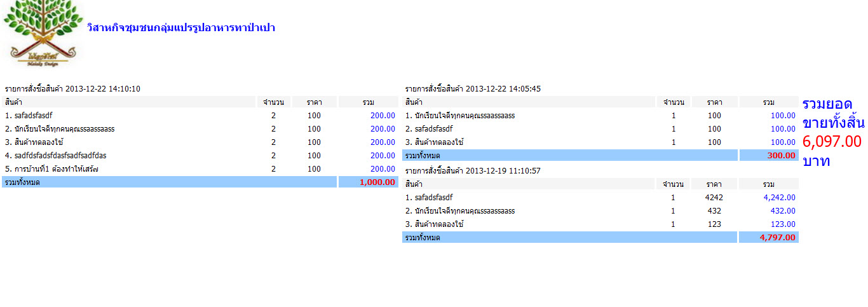Click the 4,242.00 line total

pyautogui.click(x=778, y=198)
